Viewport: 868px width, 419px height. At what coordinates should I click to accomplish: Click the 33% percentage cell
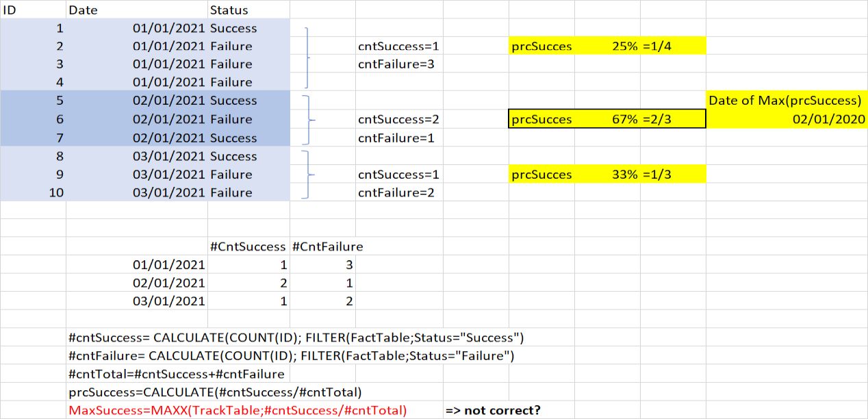pyautogui.click(x=607, y=174)
